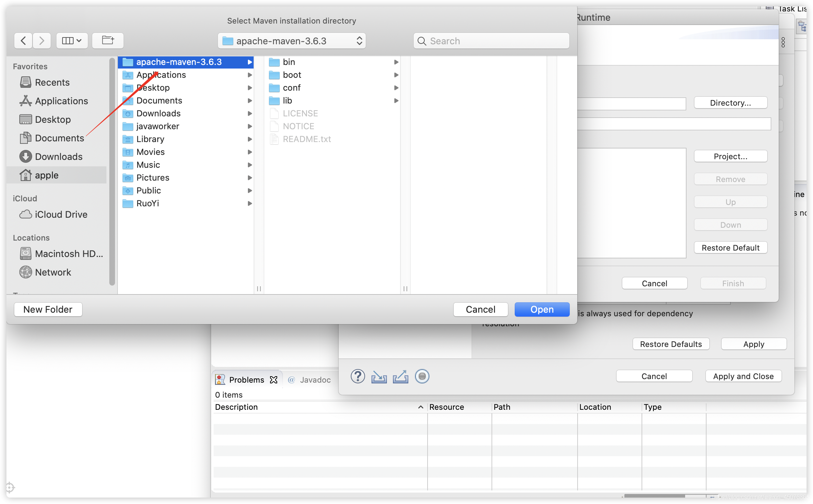
Task: Go back in file dialog
Action: 23,41
